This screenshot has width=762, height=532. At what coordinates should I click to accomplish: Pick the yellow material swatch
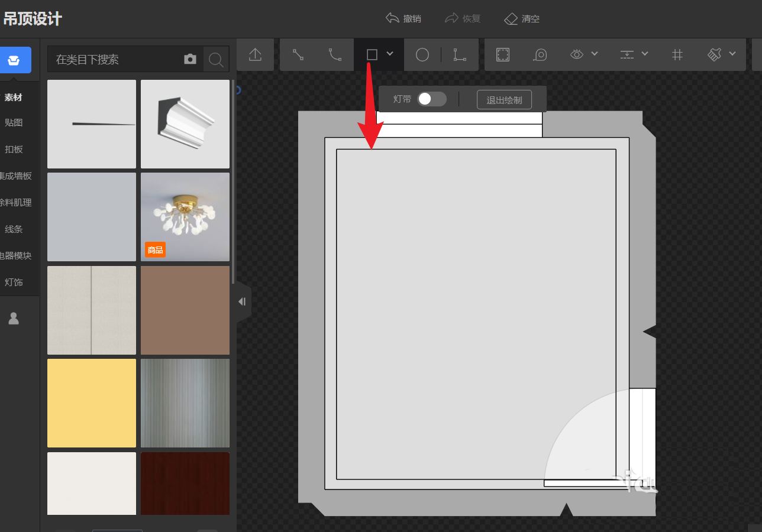point(92,403)
